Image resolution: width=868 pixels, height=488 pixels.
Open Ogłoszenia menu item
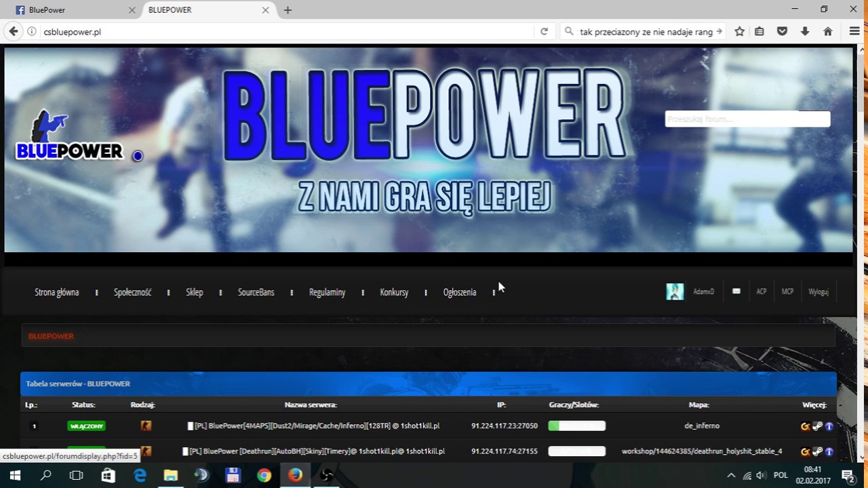[460, 292]
